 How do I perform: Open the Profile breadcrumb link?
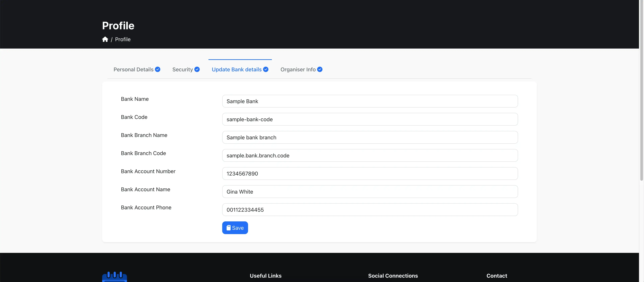pos(123,39)
